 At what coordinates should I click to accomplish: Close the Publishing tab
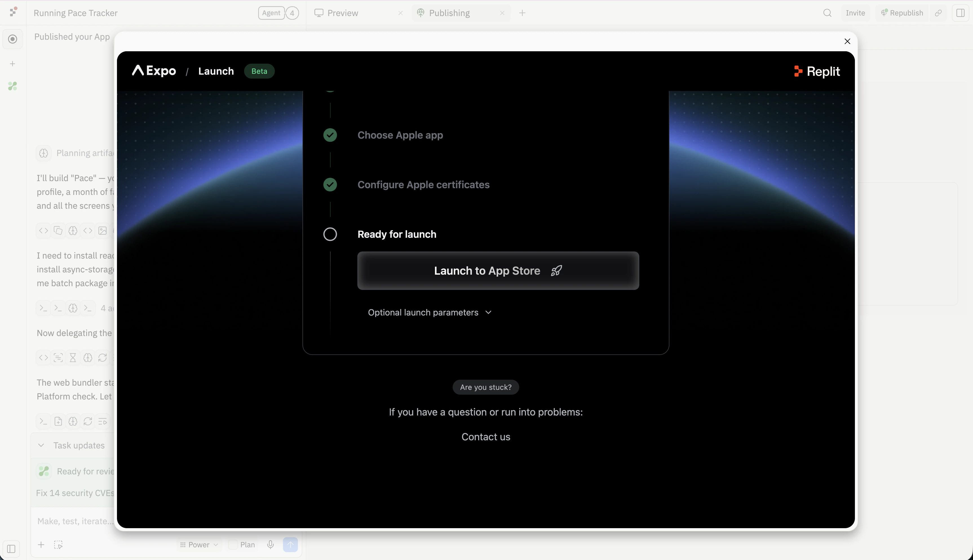(502, 13)
